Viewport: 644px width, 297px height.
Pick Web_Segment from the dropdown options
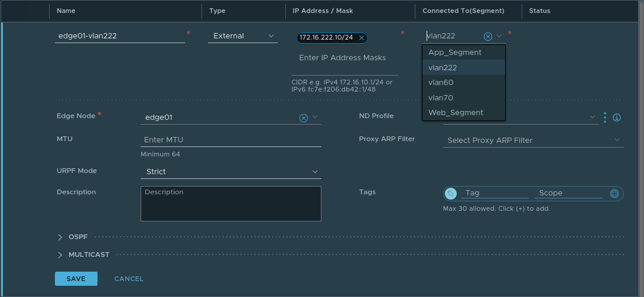tap(456, 113)
